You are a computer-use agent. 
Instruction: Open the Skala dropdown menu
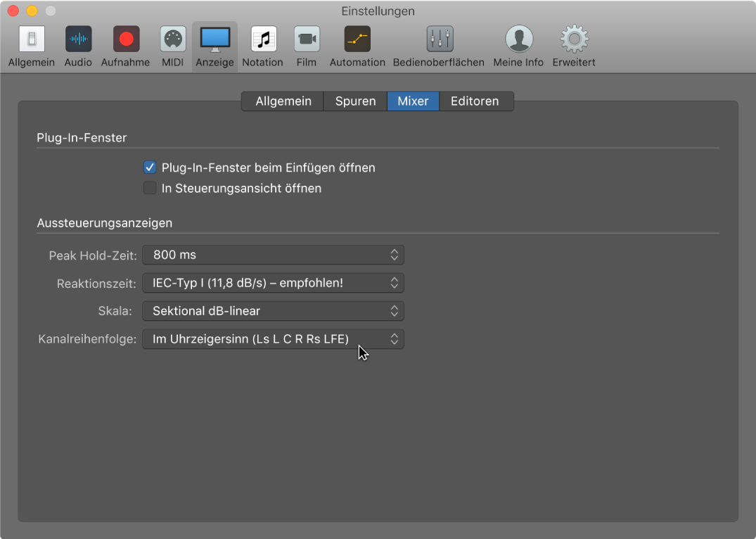click(x=273, y=311)
